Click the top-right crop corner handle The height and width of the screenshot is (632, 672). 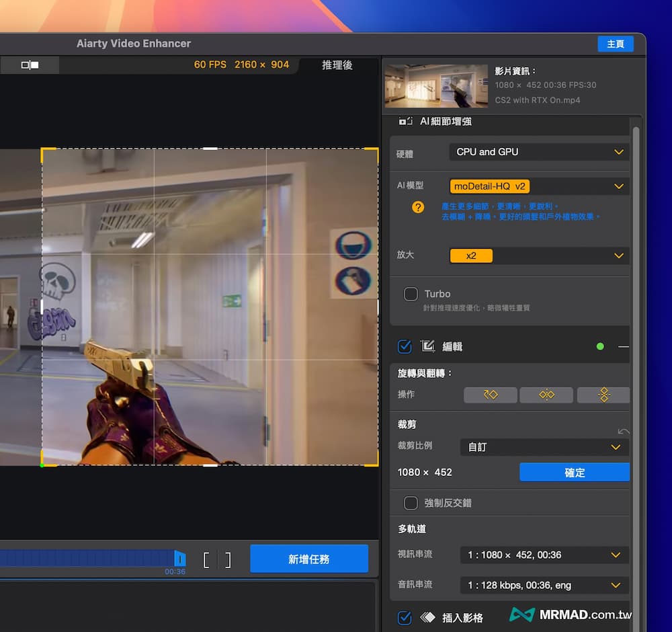(372, 154)
